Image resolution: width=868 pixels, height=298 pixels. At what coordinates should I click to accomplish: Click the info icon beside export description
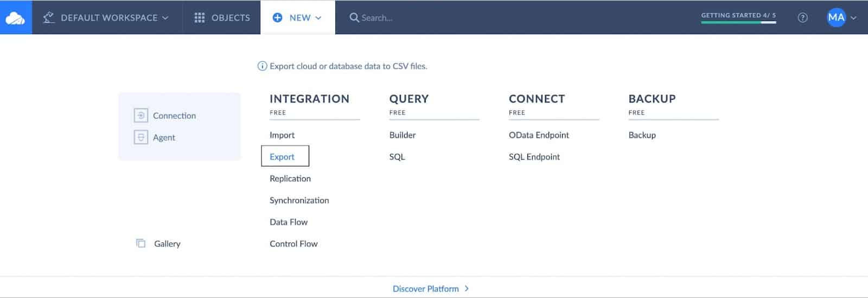[262, 66]
